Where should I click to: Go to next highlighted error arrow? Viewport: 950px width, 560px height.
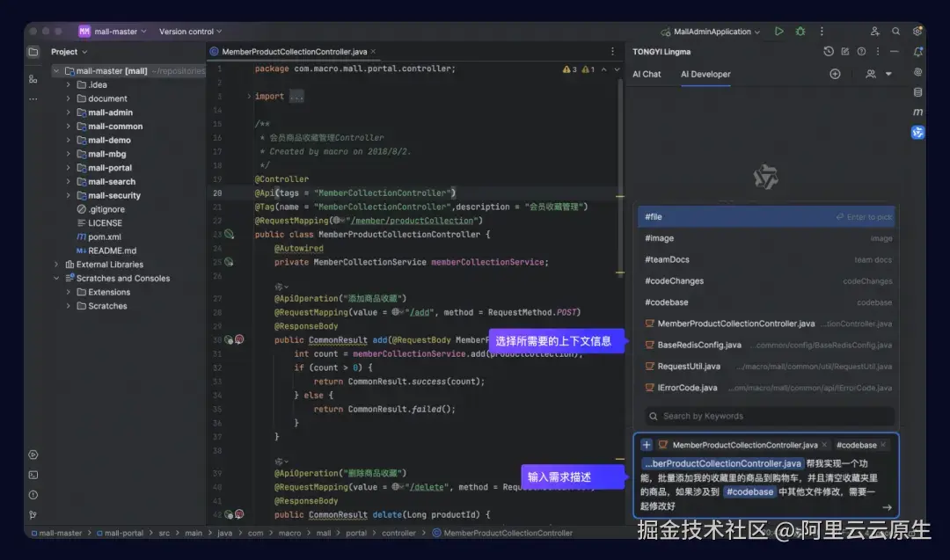(x=617, y=69)
